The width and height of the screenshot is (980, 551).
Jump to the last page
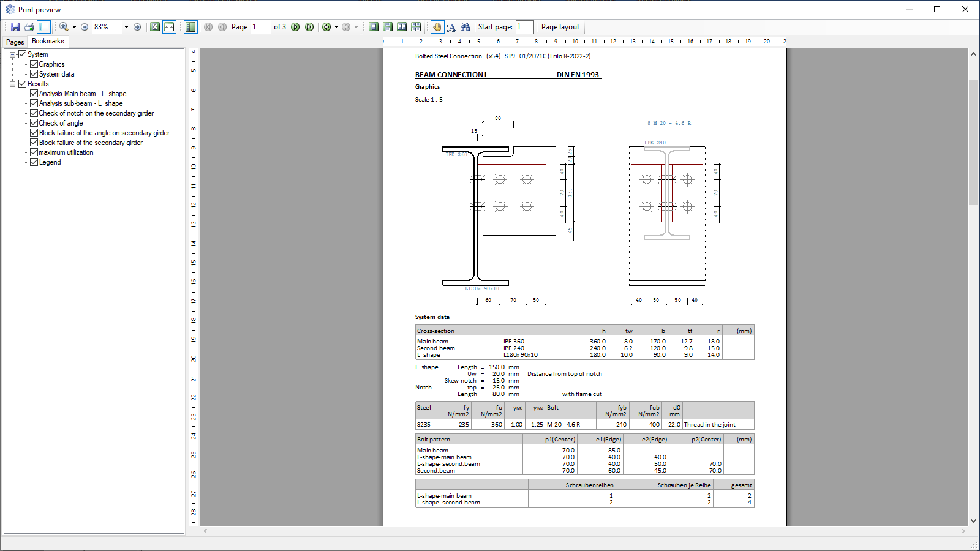click(309, 27)
